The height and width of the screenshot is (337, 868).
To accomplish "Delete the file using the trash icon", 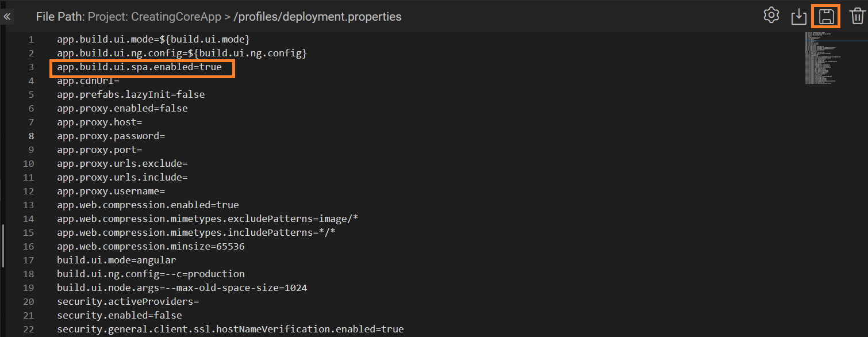I will point(857,16).
